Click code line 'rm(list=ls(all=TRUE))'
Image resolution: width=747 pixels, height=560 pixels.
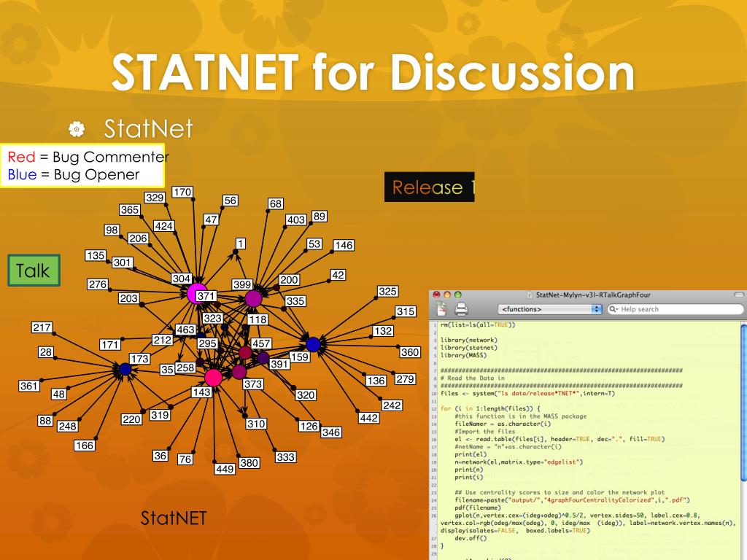coord(478,324)
